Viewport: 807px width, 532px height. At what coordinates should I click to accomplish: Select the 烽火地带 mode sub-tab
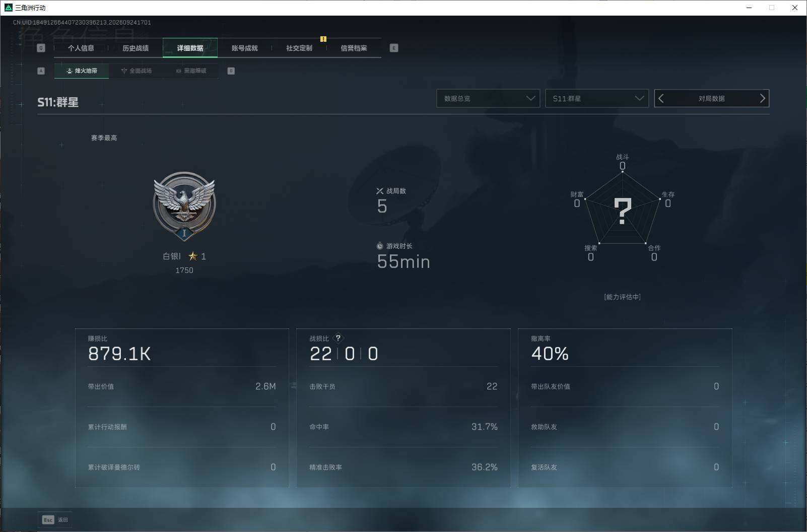[x=82, y=71]
